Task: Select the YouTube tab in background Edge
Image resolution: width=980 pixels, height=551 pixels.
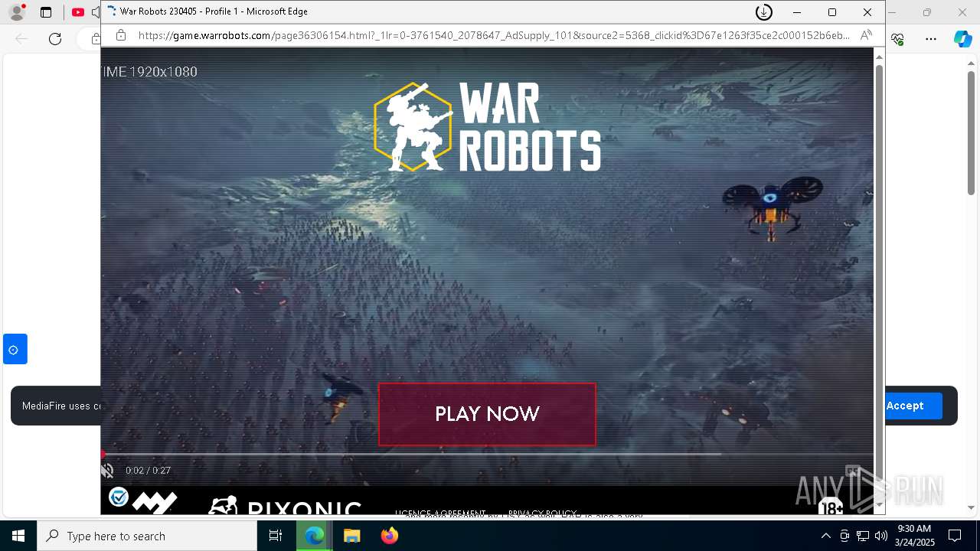Action: pyautogui.click(x=78, y=12)
